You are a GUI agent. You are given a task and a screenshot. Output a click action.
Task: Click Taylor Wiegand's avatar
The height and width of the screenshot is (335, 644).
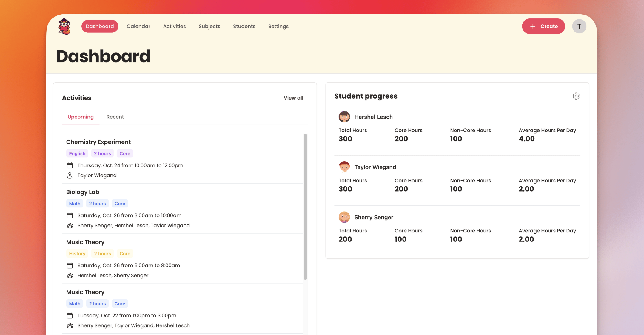point(344,167)
